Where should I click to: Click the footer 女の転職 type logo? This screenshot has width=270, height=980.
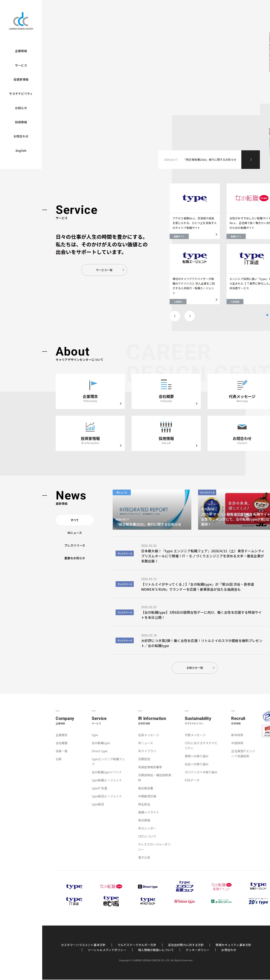(111, 886)
